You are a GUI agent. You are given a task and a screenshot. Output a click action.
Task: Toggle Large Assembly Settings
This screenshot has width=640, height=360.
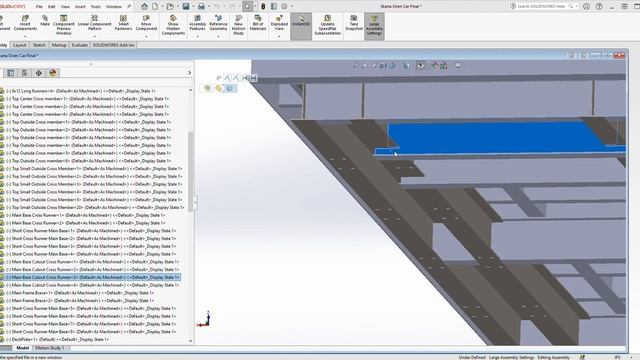tap(374, 26)
